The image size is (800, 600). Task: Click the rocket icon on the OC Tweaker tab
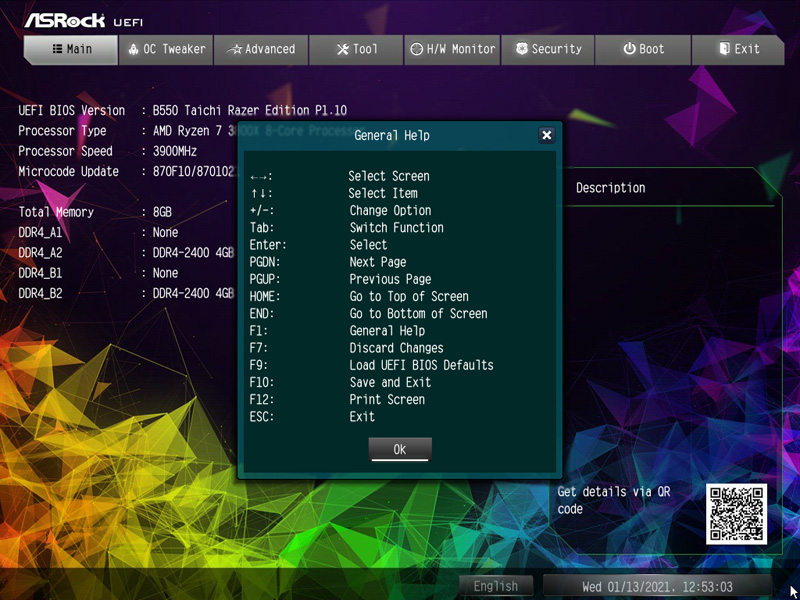134,49
